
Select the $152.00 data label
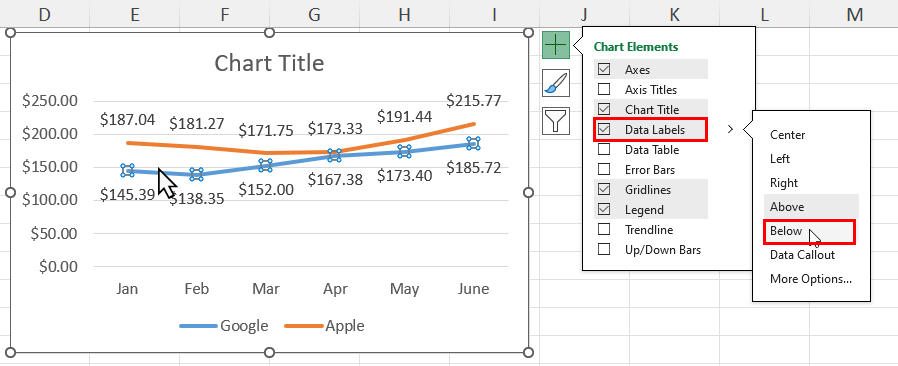[x=266, y=190]
